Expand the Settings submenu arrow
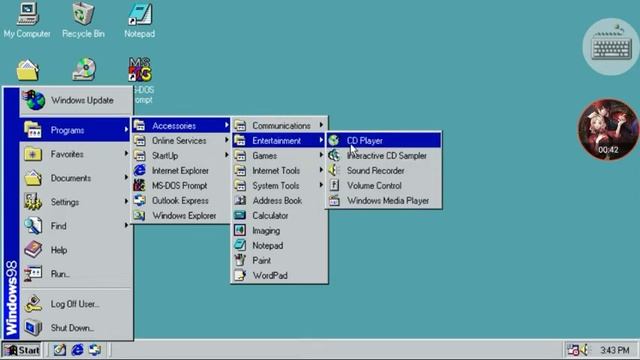This screenshot has height=360, width=640. (126, 201)
